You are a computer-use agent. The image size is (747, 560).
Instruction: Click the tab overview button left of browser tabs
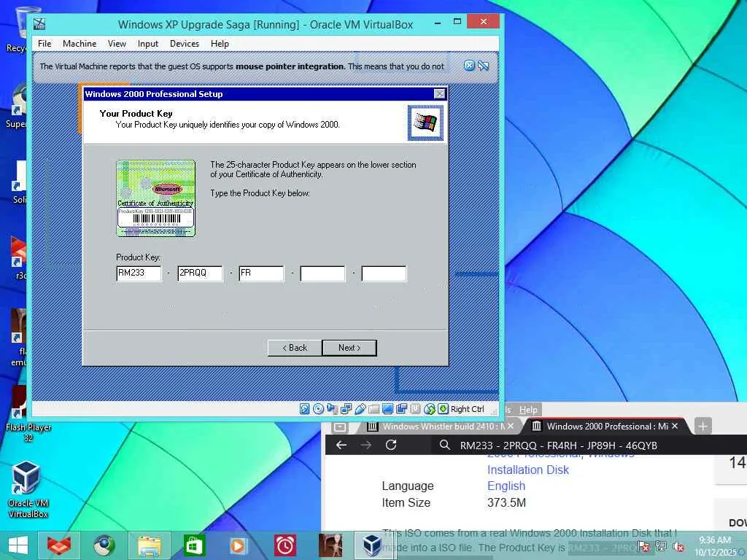coord(340,426)
